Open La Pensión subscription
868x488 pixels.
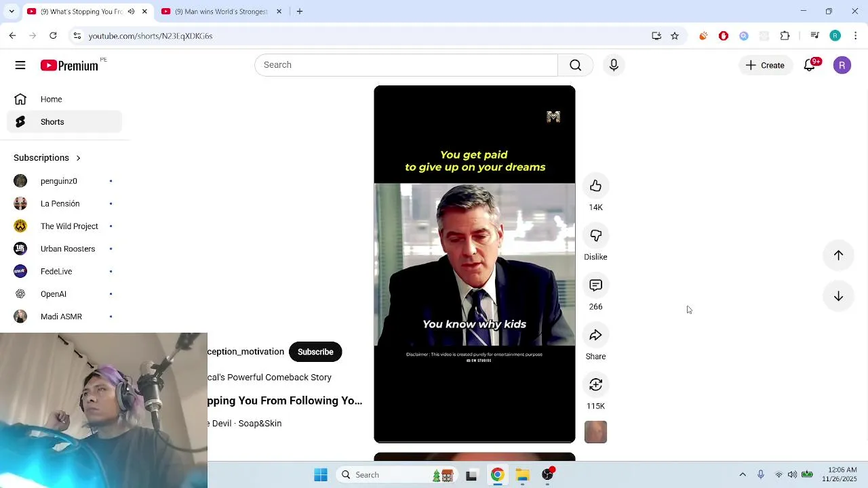64,203
